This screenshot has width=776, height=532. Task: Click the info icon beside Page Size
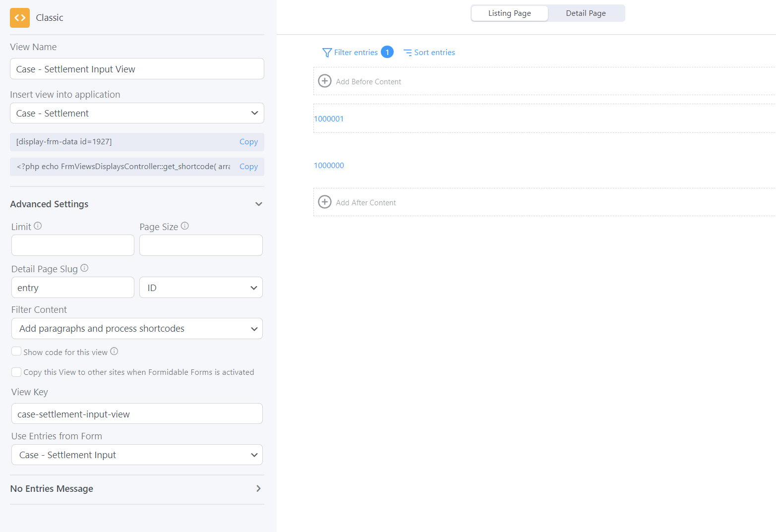pyautogui.click(x=185, y=226)
